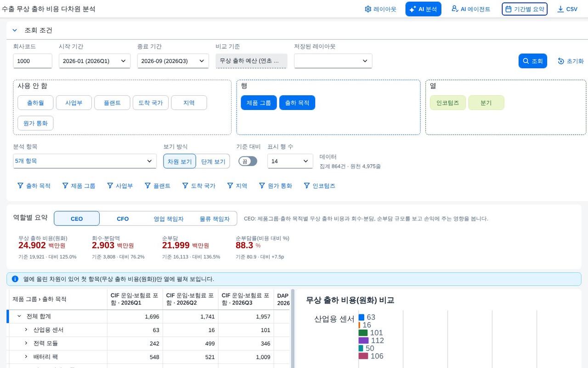Screen dimensions: 588x368
Task: Open the 인코텀즈 filter funnel
Action: (x=320, y=186)
